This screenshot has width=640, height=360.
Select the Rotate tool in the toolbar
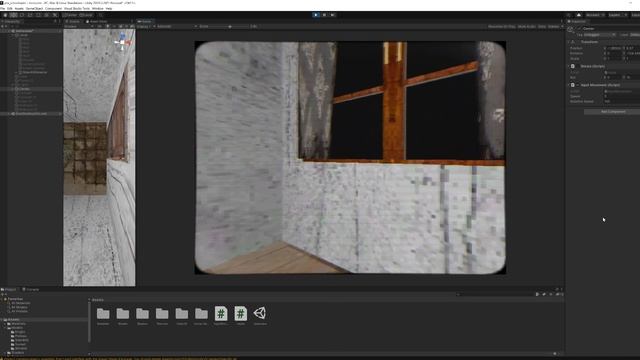pyautogui.click(x=22, y=15)
